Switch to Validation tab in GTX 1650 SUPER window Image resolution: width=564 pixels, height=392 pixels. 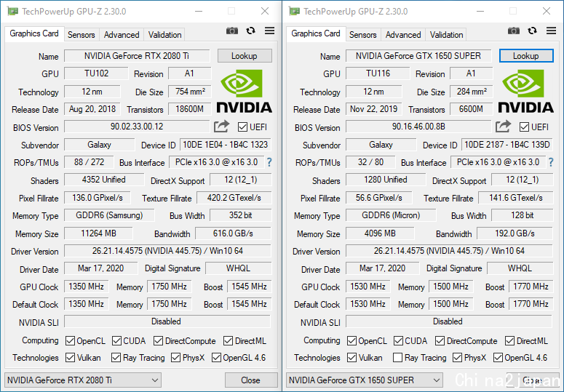click(446, 35)
